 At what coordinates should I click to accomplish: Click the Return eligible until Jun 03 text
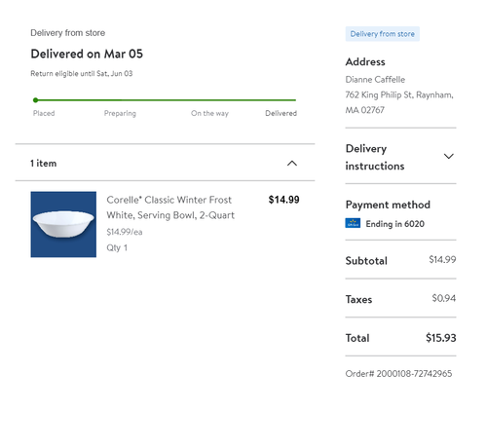(82, 74)
